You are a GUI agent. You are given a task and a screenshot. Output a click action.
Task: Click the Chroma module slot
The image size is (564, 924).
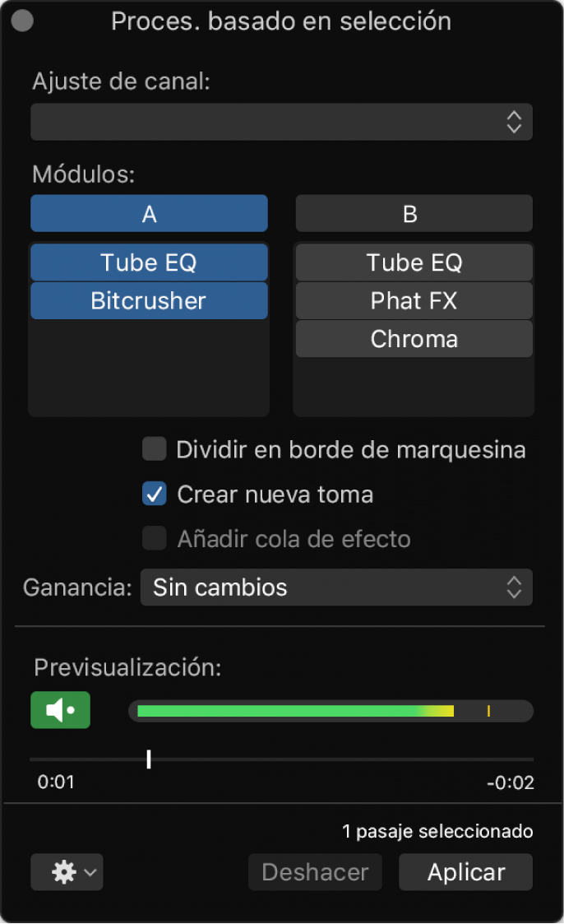(x=414, y=338)
